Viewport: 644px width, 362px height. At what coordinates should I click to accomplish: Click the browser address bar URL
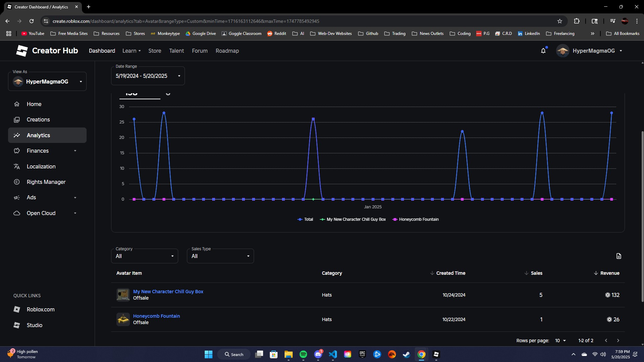pos(186,21)
